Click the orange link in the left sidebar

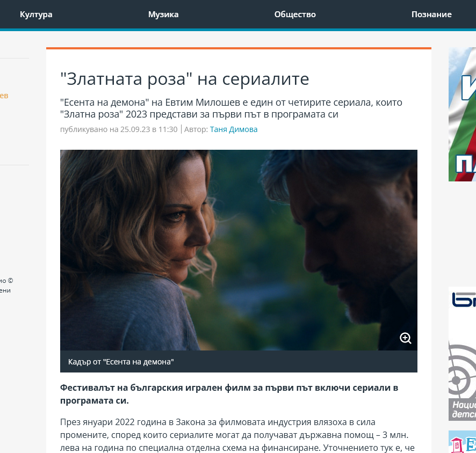(x=4, y=96)
